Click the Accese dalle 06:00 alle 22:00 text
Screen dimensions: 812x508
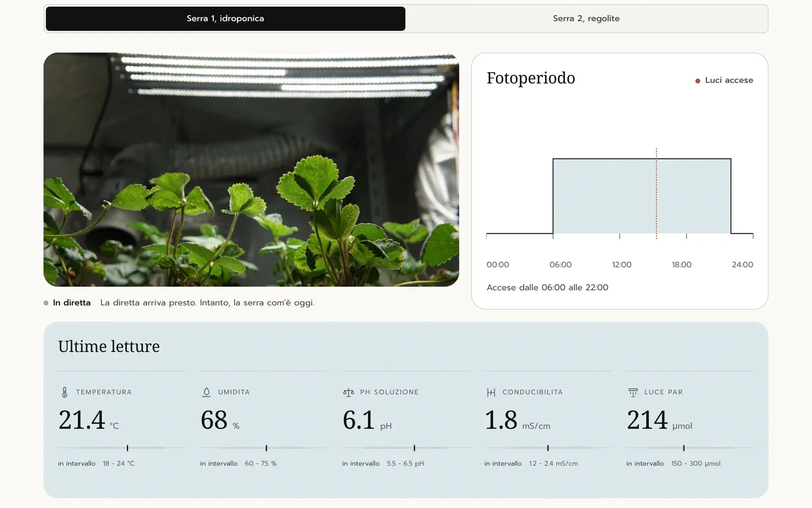548,288
